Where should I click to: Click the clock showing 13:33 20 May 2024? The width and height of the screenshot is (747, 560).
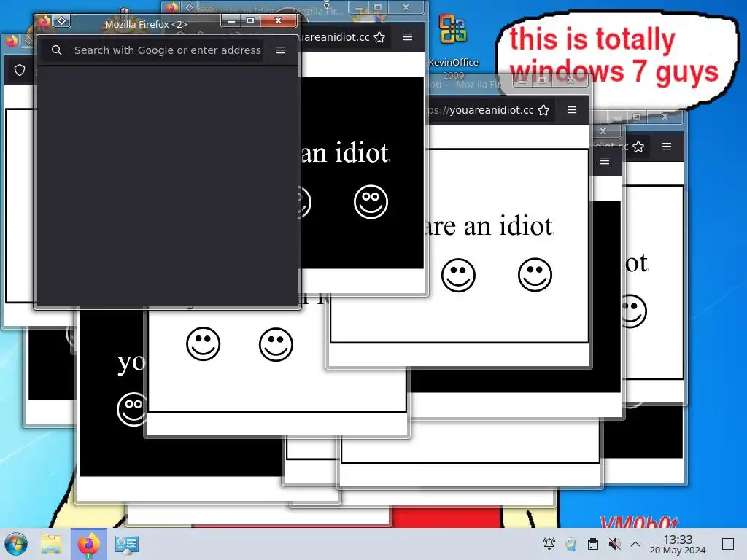click(678, 544)
